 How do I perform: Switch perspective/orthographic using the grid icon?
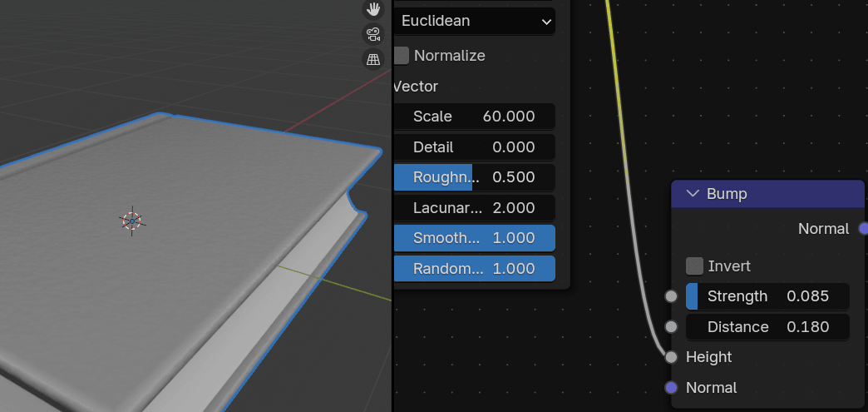click(373, 59)
